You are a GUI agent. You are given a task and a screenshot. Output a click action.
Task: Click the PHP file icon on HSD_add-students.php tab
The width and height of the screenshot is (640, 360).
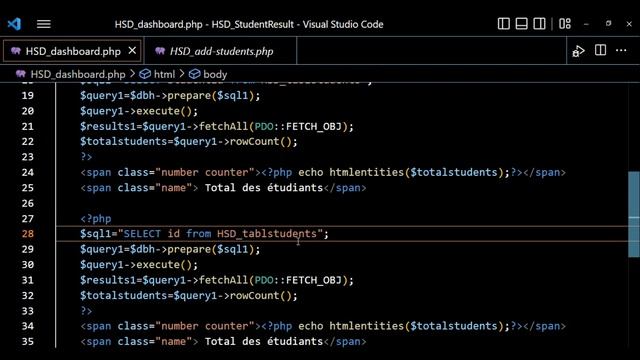pos(160,51)
